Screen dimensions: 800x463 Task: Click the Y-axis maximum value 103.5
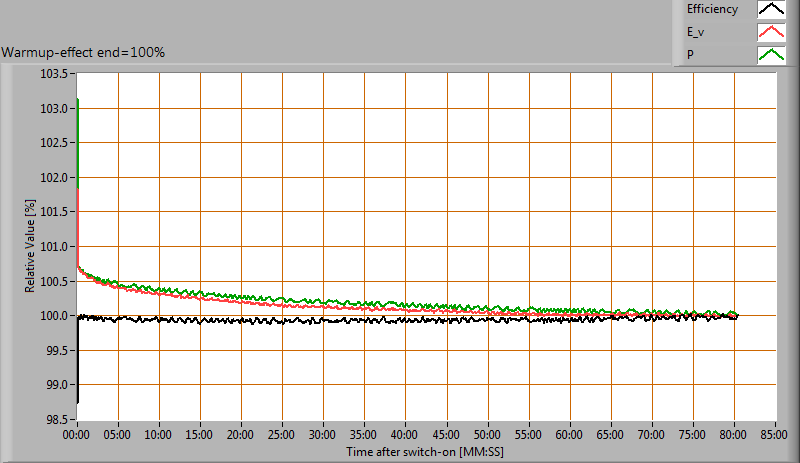point(55,74)
